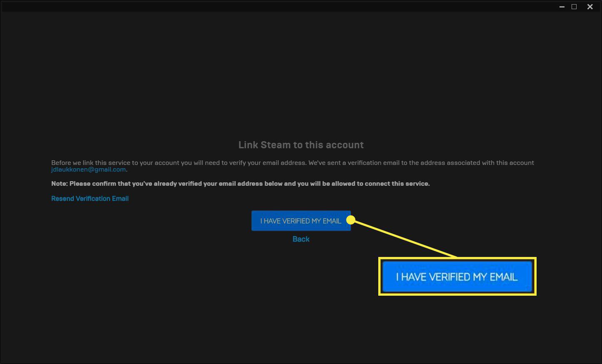Close the launcher window

coord(590,7)
